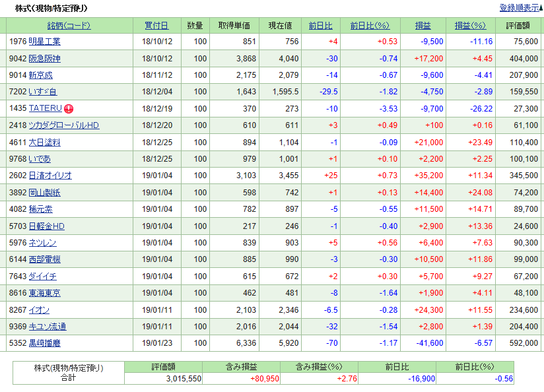544x392 pixels.
Task: Select total unrealized gain +80,950
Action: coord(265,379)
